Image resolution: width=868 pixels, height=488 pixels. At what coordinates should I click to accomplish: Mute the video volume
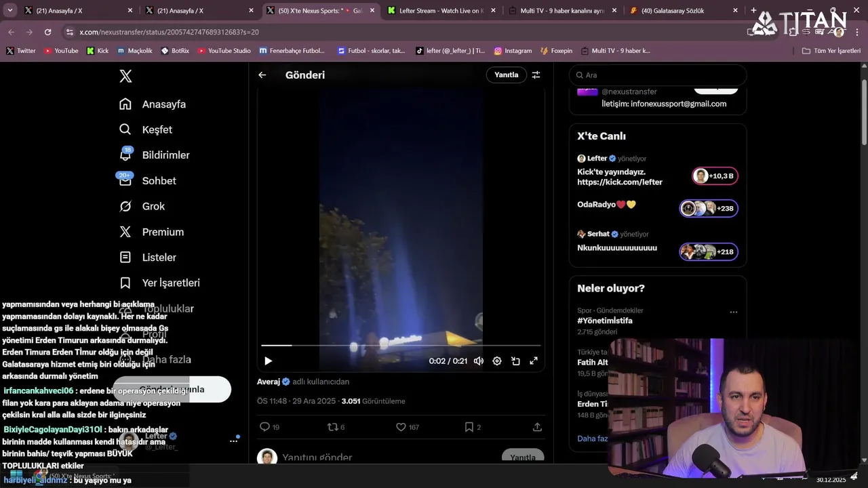click(x=479, y=361)
